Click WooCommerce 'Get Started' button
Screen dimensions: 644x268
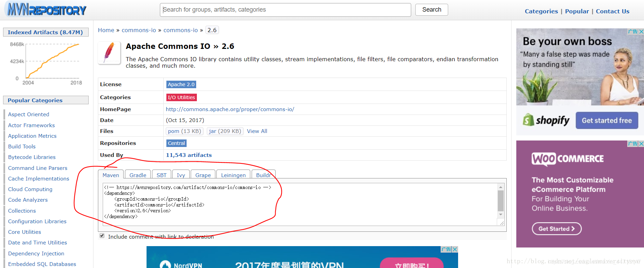557,229
